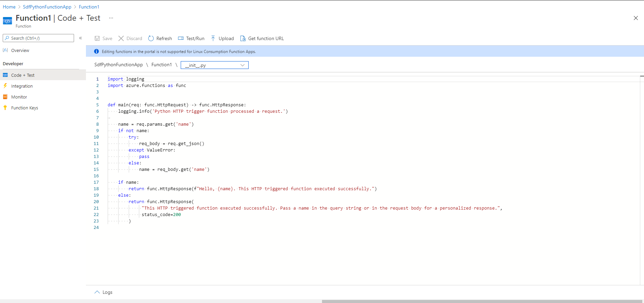Image resolution: width=644 pixels, height=303 pixels.
Task: Open Function Keys in the sidebar
Action: pos(24,108)
